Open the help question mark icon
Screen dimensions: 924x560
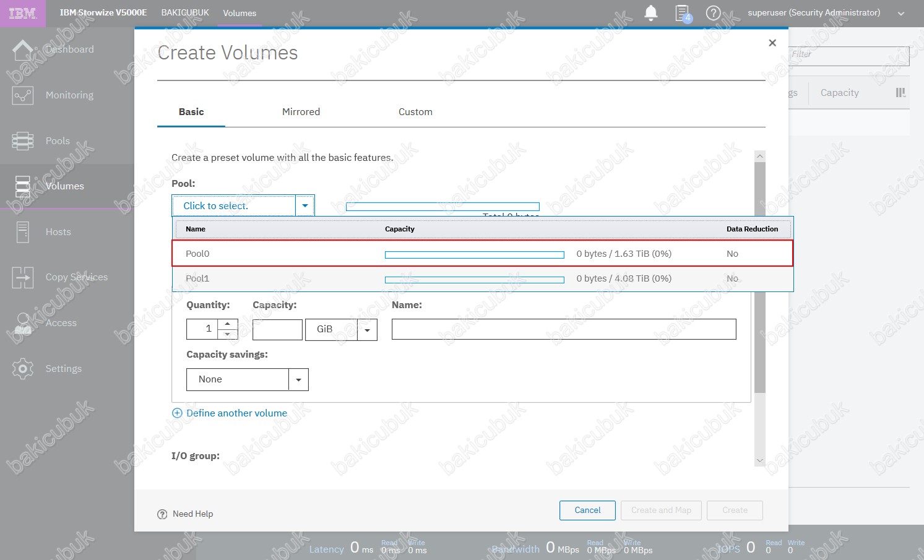point(714,13)
